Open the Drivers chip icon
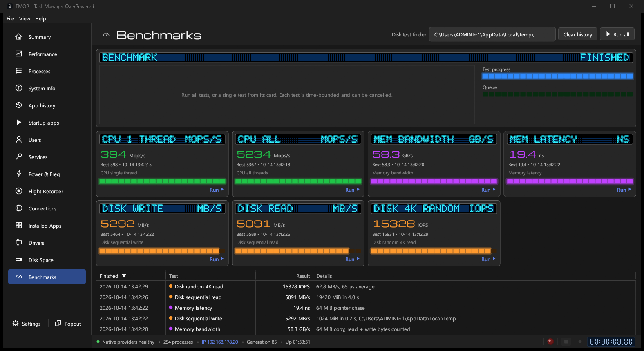This screenshot has width=644, height=351. coord(19,243)
